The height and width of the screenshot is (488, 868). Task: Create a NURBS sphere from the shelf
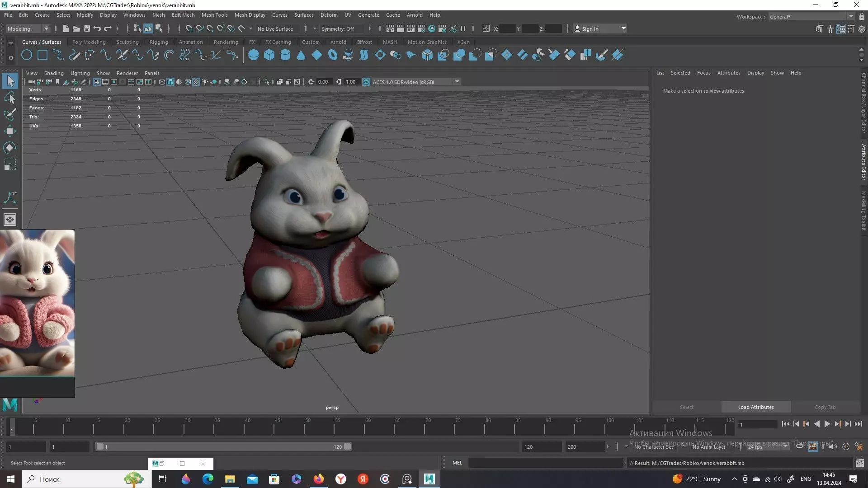pyautogui.click(x=254, y=55)
